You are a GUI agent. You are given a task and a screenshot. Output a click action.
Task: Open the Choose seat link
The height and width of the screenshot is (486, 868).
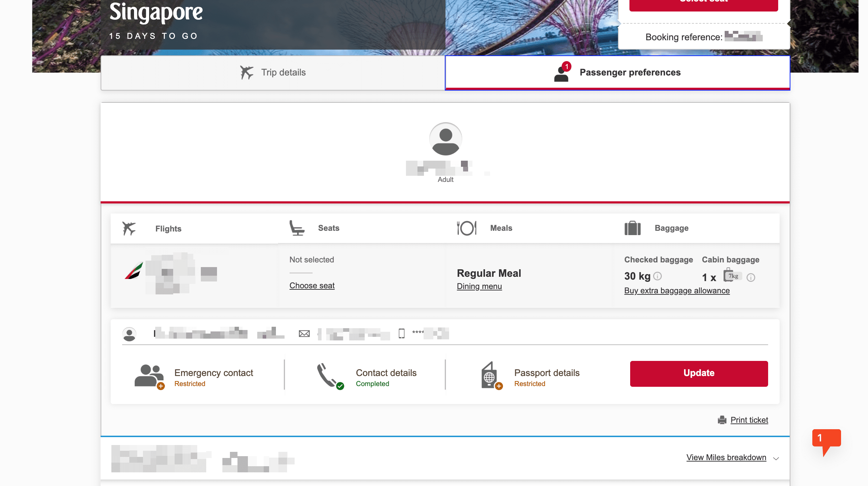point(312,286)
